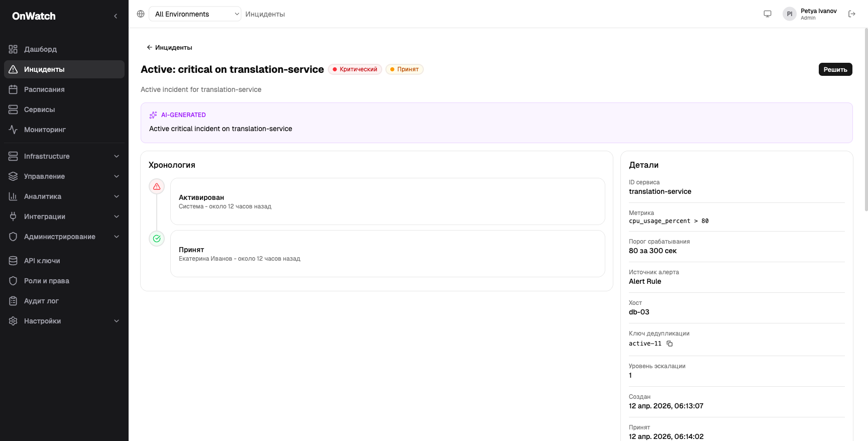This screenshot has width=868, height=441.
Task: Click the OnWatch logo
Action: (34, 16)
